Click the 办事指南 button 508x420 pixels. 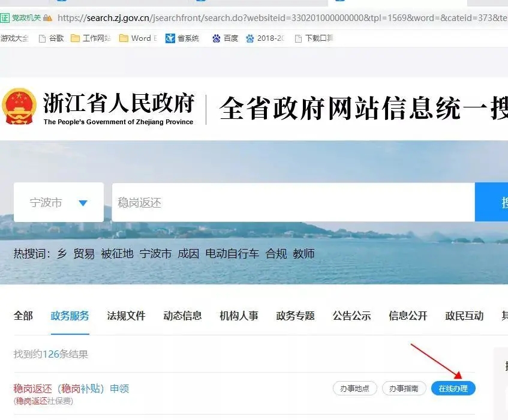coord(404,388)
